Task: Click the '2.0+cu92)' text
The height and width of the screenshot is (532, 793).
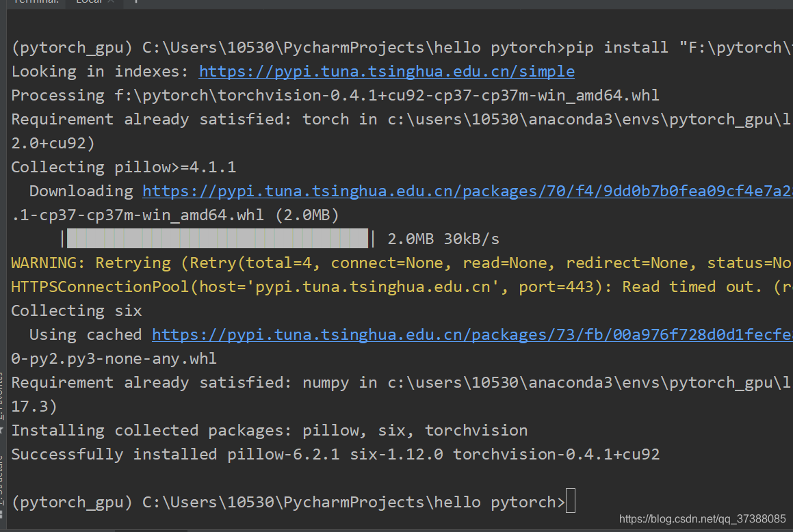Action: pyautogui.click(x=53, y=144)
